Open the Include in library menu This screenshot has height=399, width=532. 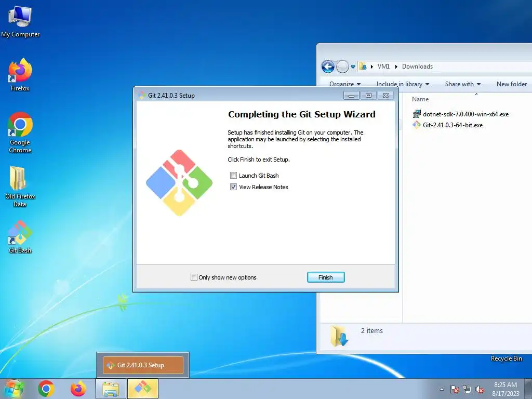pos(403,84)
